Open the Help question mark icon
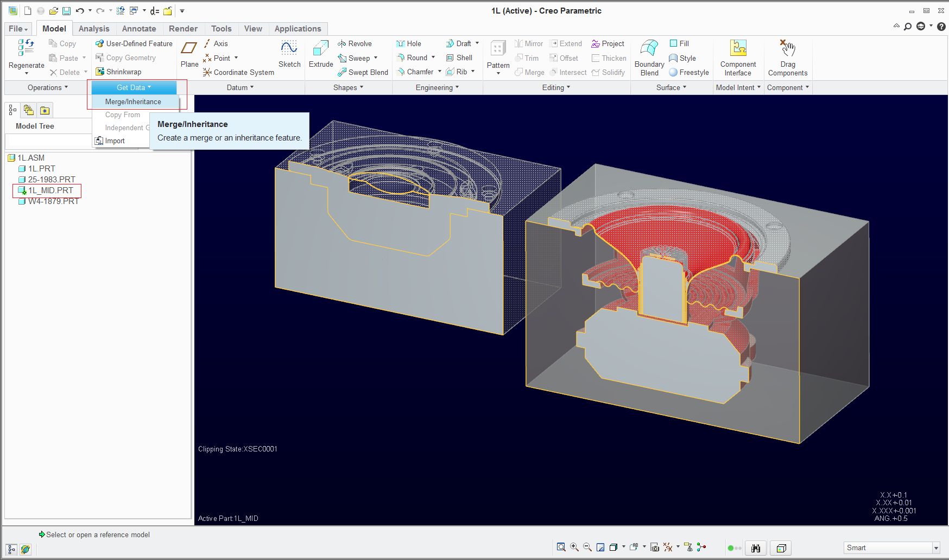The width and height of the screenshot is (949, 560). point(941,26)
